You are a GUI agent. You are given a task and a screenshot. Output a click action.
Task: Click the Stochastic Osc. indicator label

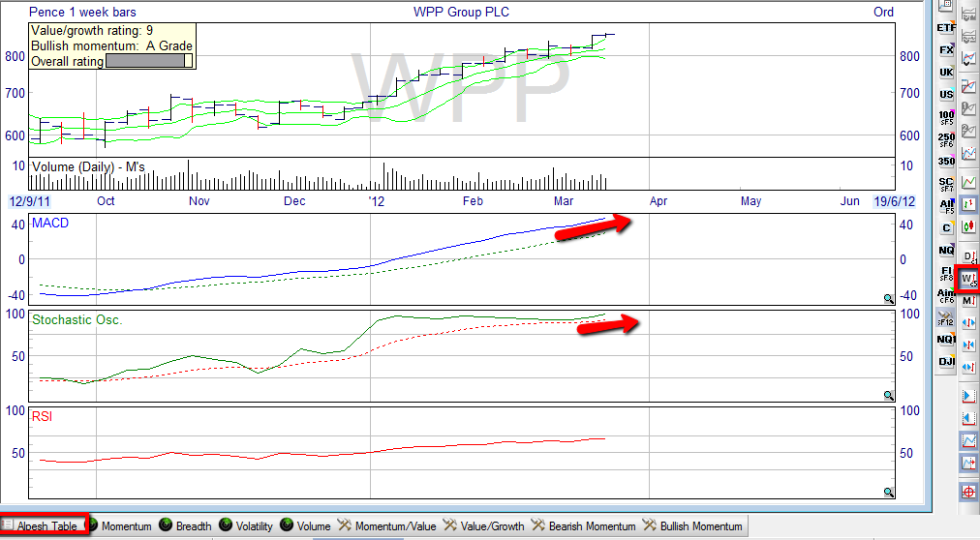coord(77,319)
